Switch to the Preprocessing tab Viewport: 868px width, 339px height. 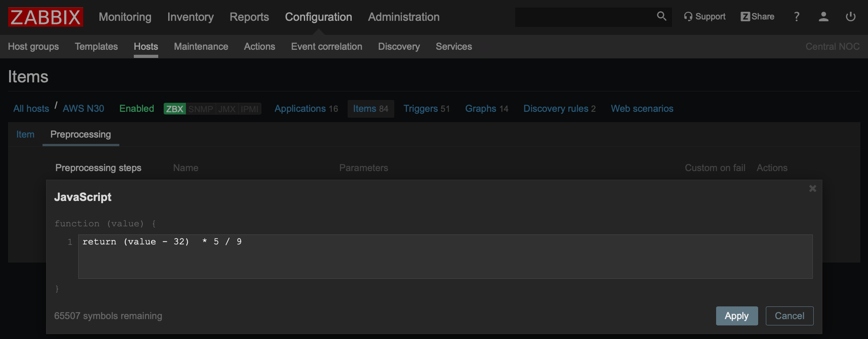coord(80,134)
